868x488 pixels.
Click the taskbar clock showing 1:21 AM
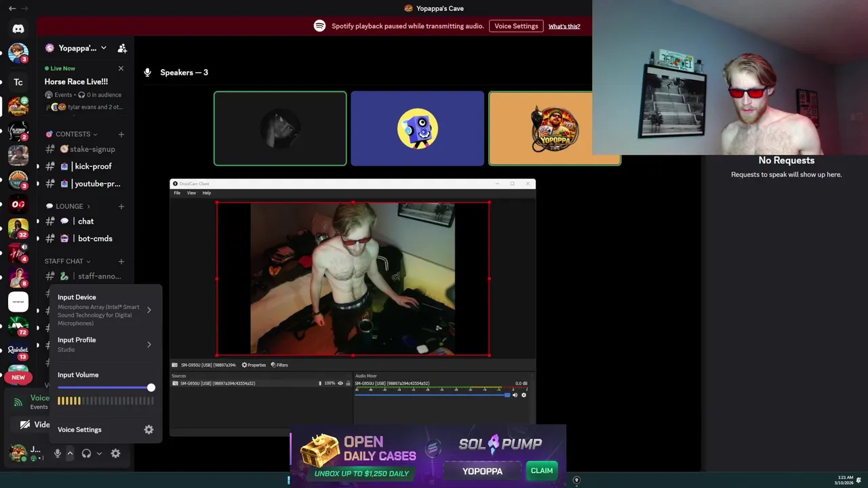coord(846,480)
